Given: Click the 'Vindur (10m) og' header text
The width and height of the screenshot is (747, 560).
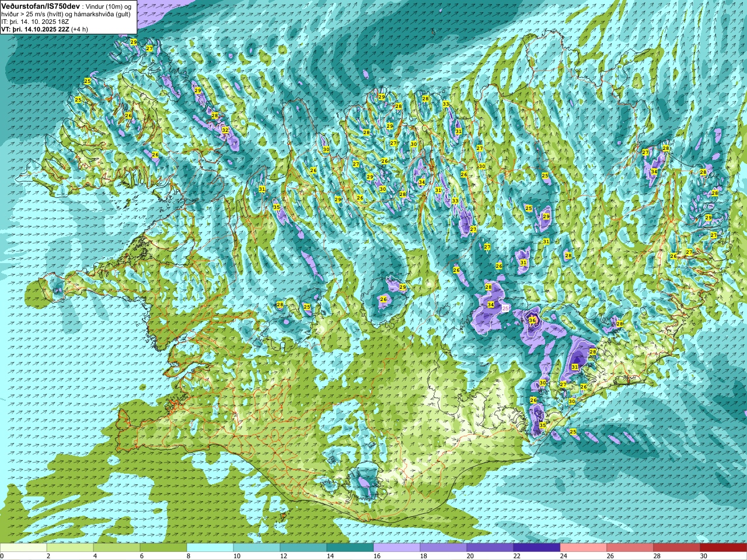Looking at the screenshot, I should click(109, 6).
